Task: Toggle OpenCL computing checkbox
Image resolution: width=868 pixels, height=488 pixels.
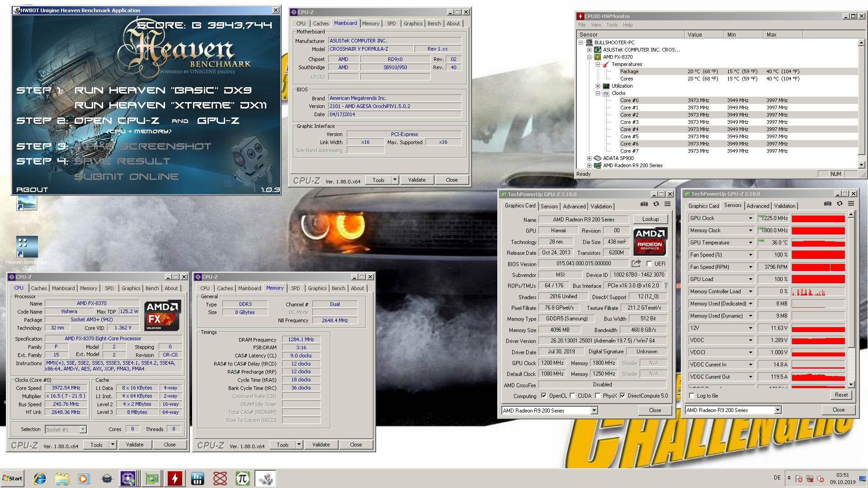Action: coord(543,395)
